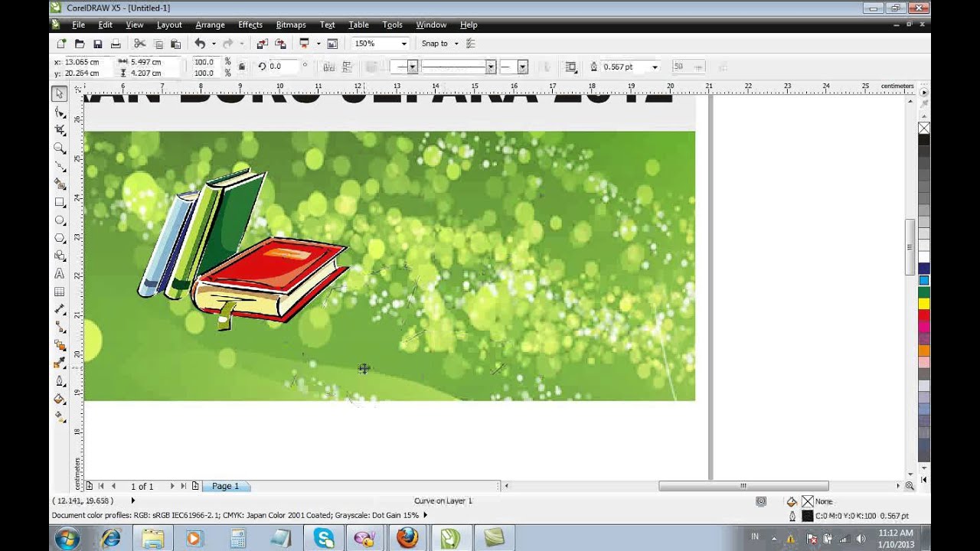Pick the red color swatch in the palette
This screenshot has width=980, height=551.
coord(924,315)
